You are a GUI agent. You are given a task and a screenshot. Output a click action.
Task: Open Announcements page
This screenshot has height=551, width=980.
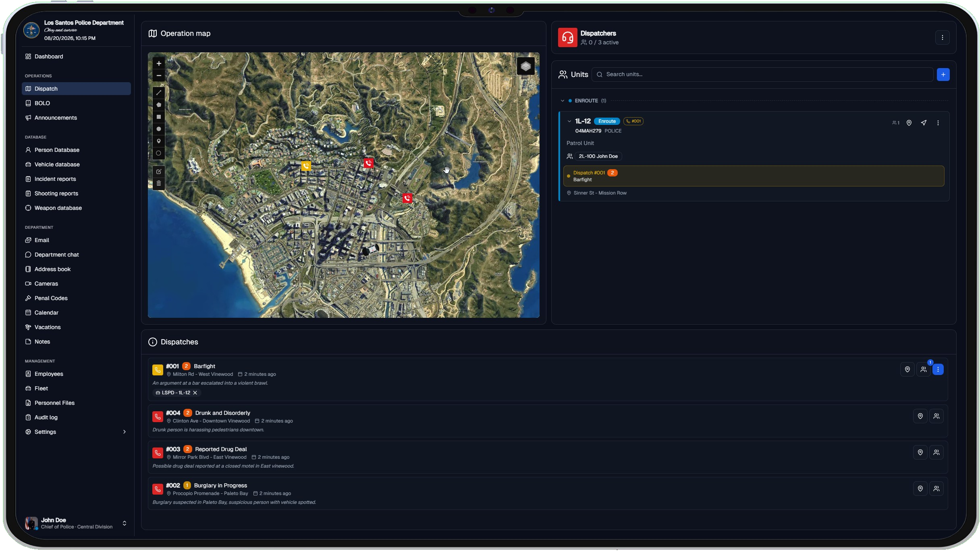[x=76, y=118]
